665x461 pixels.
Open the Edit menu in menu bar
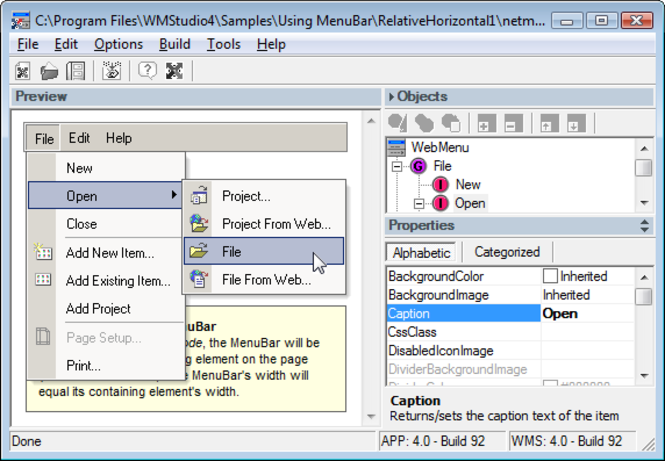(66, 45)
